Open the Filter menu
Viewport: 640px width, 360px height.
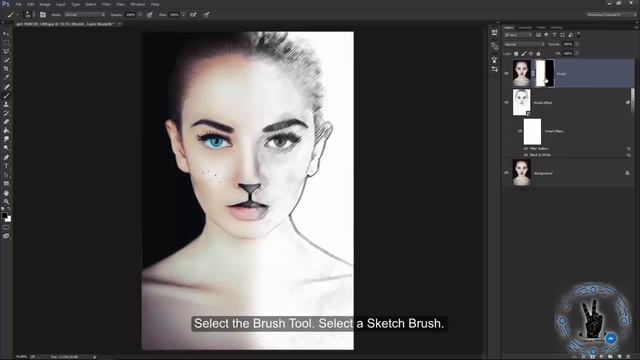pyautogui.click(x=106, y=4)
